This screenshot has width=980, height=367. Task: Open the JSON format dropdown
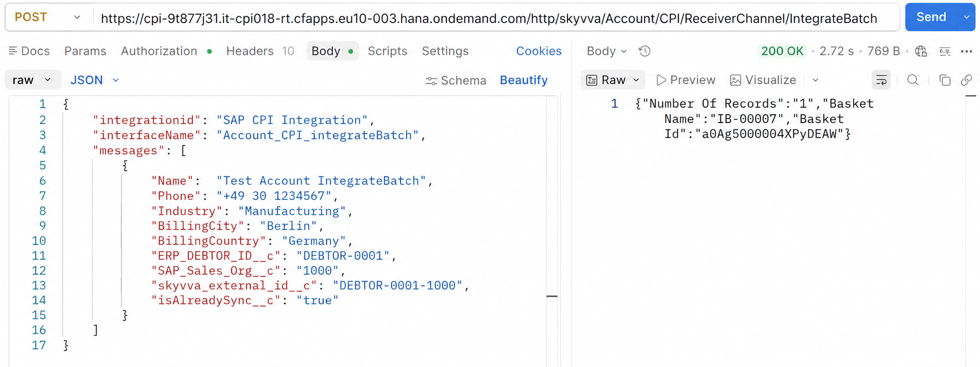(95, 80)
